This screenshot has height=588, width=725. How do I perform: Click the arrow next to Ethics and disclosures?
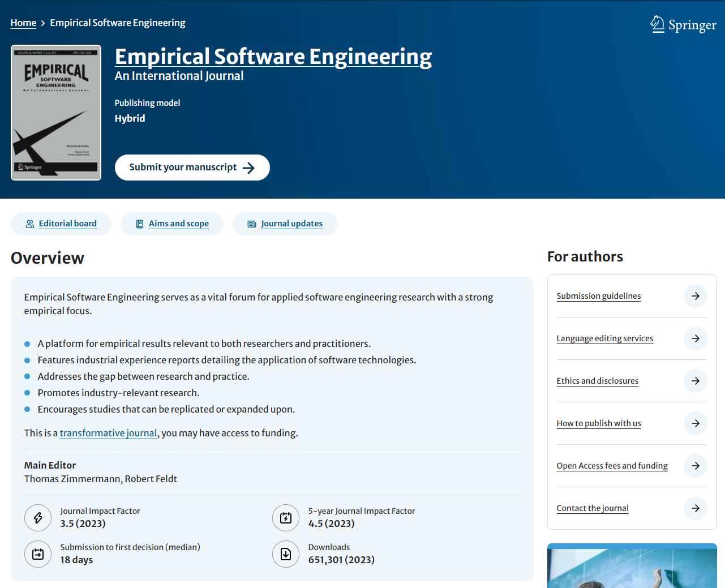point(696,381)
